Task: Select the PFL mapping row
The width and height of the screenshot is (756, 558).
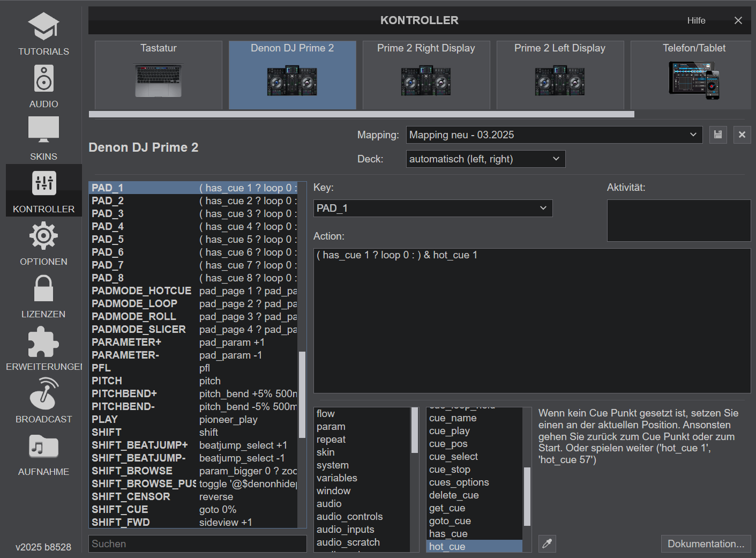Action: (193, 368)
